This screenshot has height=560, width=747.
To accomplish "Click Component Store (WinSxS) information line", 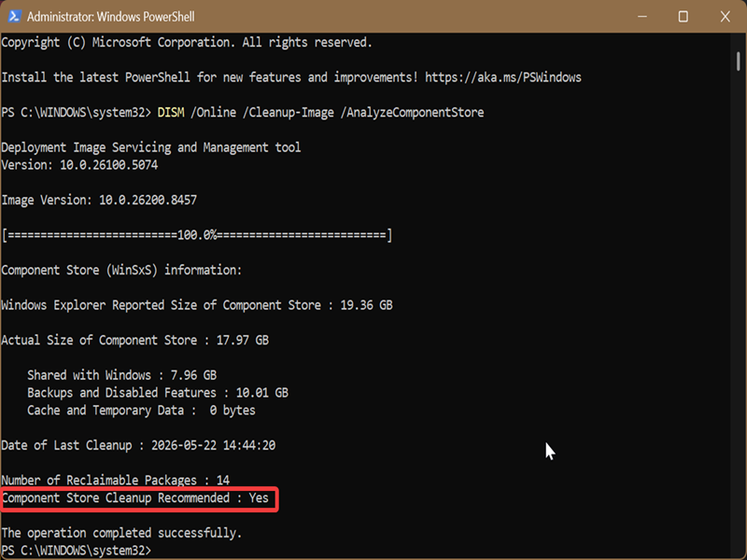I will tap(121, 270).
